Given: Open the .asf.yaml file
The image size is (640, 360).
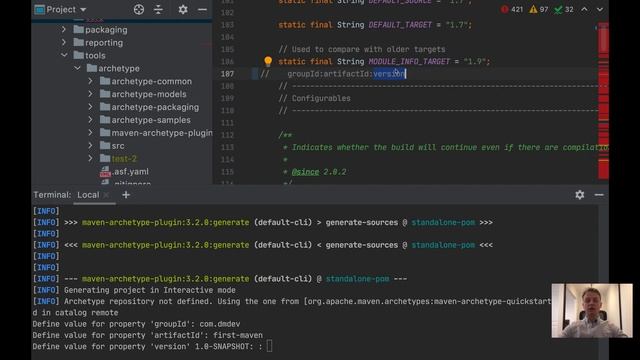Looking at the screenshot, I should pyautogui.click(x=124, y=171).
